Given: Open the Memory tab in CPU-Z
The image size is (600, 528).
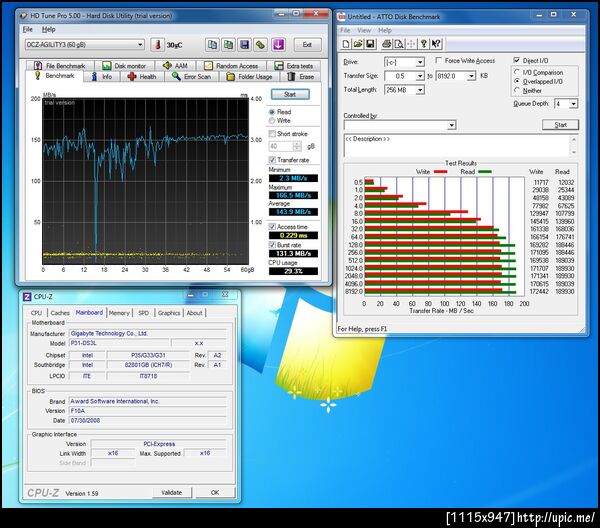Looking at the screenshot, I should click(x=119, y=313).
